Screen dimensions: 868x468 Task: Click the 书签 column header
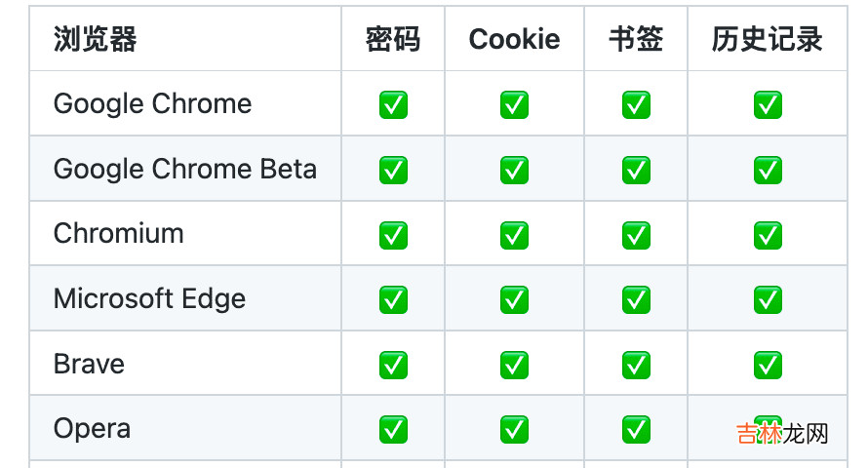pos(636,39)
